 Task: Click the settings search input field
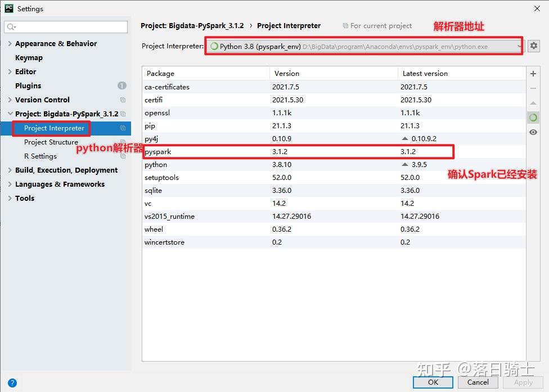pos(66,27)
